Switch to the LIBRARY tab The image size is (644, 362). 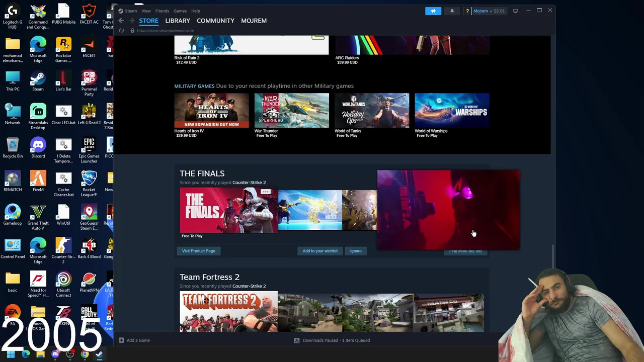pos(178,21)
